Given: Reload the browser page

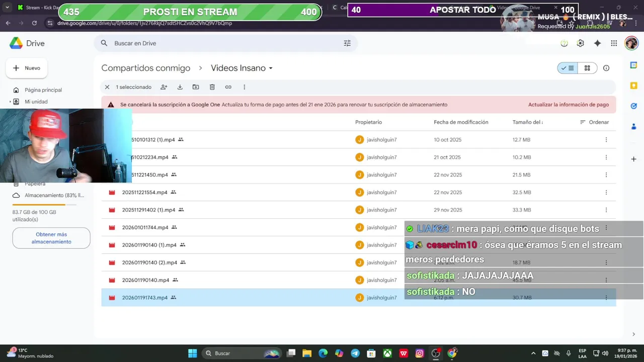Looking at the screenshot, I should pyautogui.click(x=34, y=23).
